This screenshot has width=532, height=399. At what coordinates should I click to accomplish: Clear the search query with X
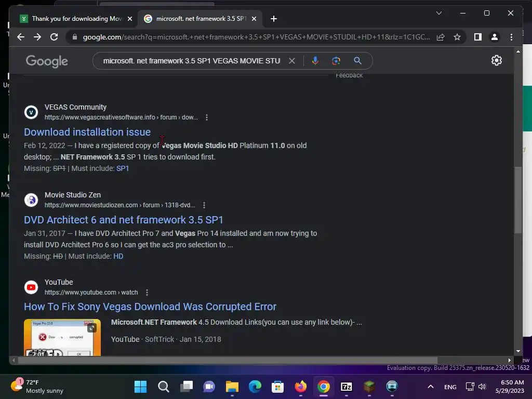[292, 61]
